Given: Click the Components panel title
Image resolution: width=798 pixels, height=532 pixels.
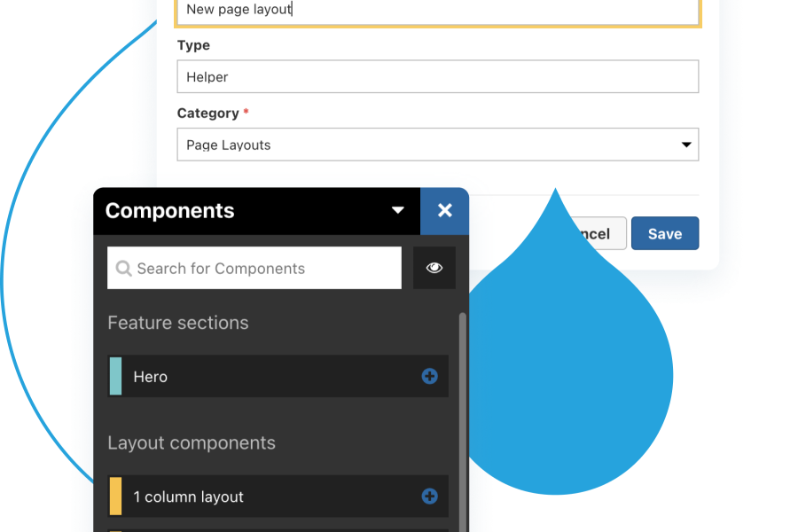Looking at the screenshot, I should click(x=170, y=211).
